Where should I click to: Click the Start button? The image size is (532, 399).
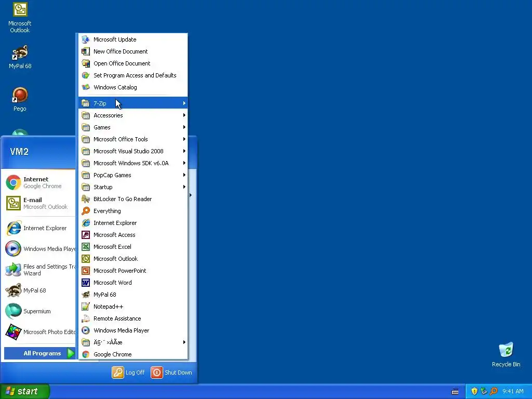click(x=24, y=391)
